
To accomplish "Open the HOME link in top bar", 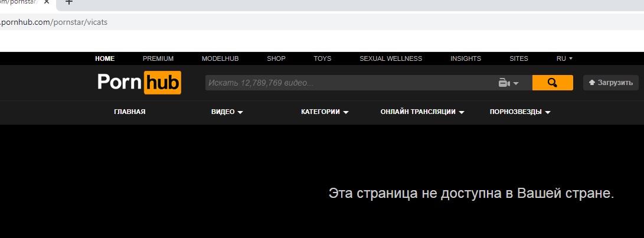I will click(x=104, y=58).
